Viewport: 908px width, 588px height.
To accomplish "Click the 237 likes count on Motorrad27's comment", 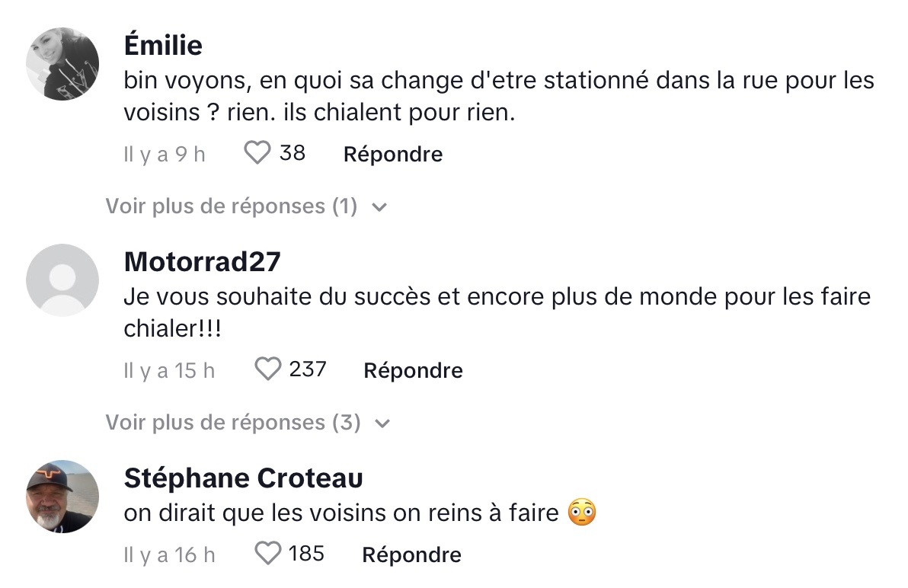I will tap(308, 369).
